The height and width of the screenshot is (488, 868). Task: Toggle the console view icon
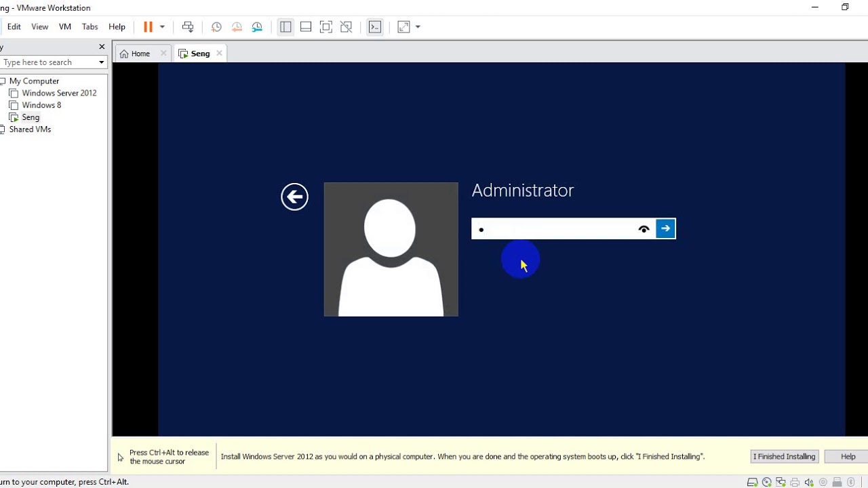[x=375, y=27]
